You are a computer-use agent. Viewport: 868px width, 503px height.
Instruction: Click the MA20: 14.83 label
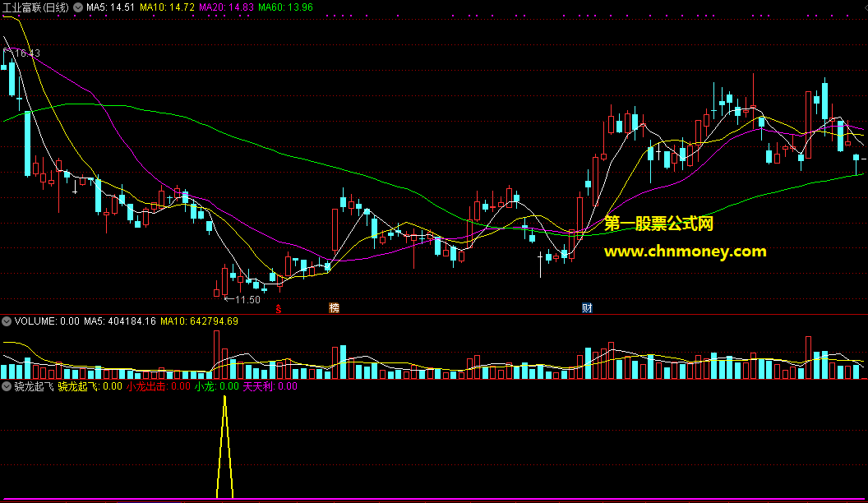click(x=226, y=7)
